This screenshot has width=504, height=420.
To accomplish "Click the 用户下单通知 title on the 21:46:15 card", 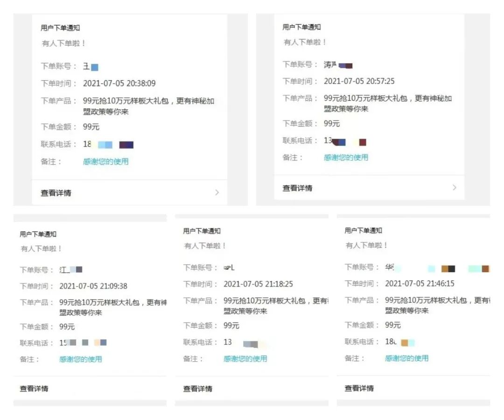I will click(363, 231).
